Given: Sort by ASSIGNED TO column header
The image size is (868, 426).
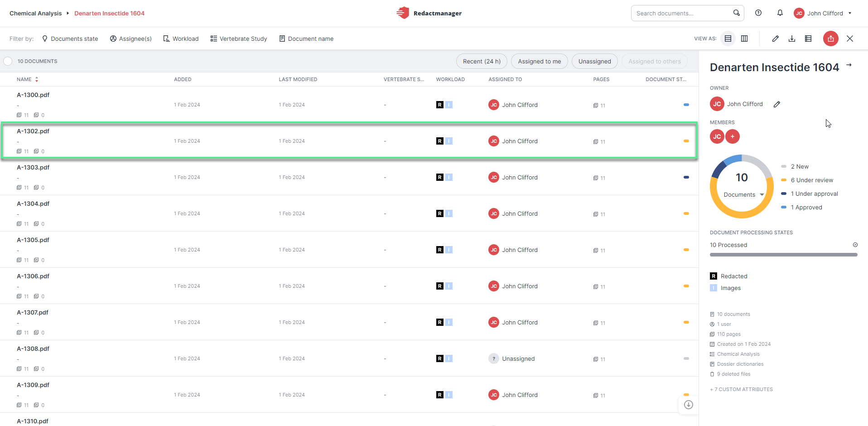Looking at the screenshot, I should [x=505, y=79].
